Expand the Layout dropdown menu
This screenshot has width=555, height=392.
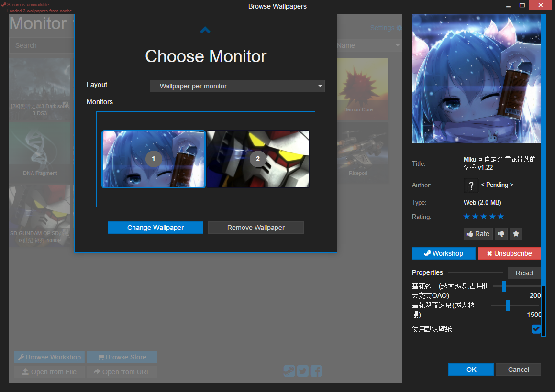click(237, 86)
